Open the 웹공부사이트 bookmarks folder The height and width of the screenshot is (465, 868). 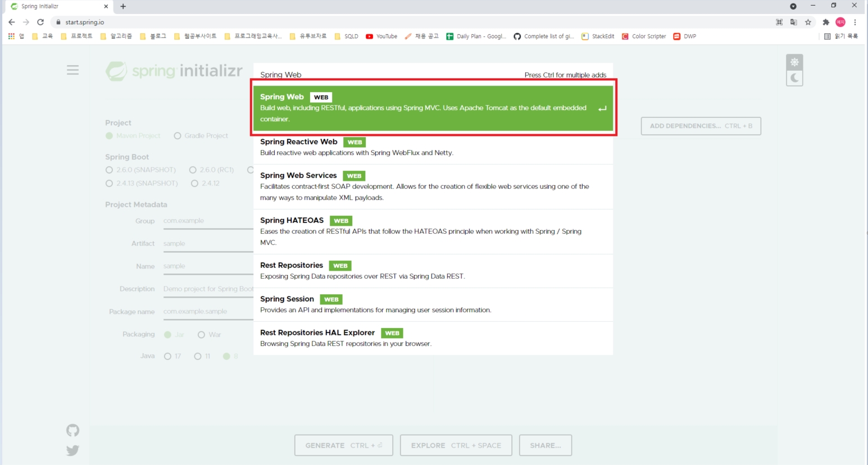pos(196,36)
